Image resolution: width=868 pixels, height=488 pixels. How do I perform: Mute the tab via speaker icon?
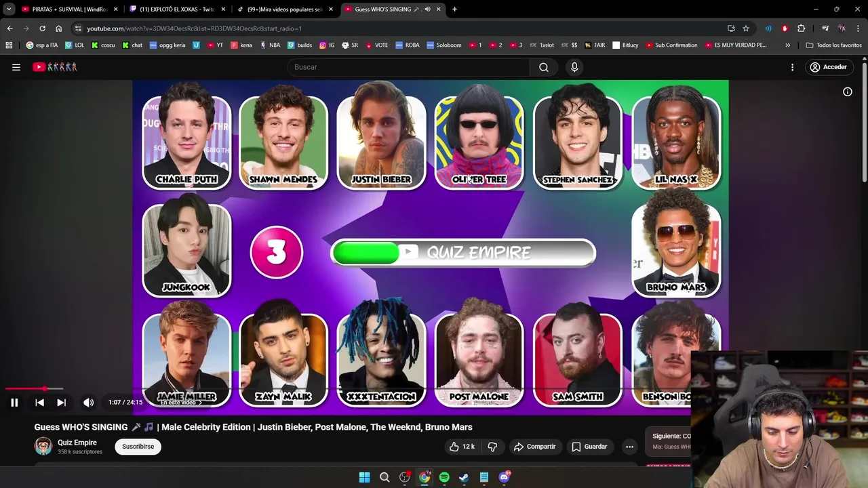tap(427, 9)
